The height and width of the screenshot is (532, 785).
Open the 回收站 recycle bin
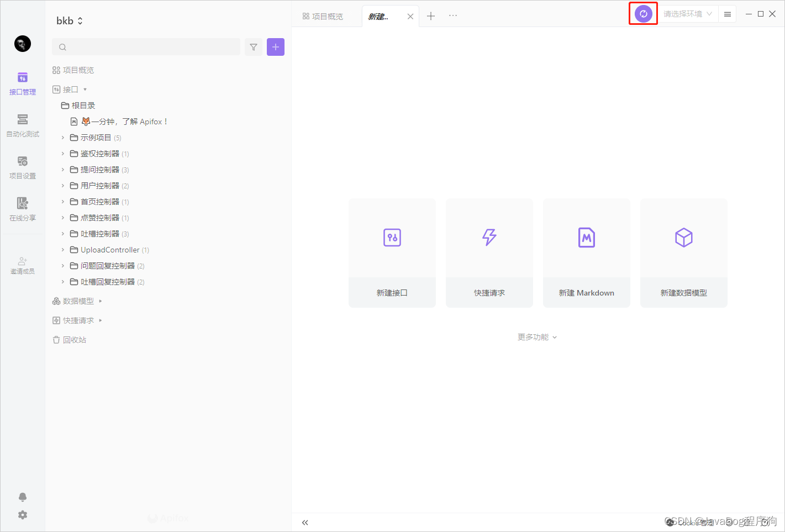pos(70,340)
